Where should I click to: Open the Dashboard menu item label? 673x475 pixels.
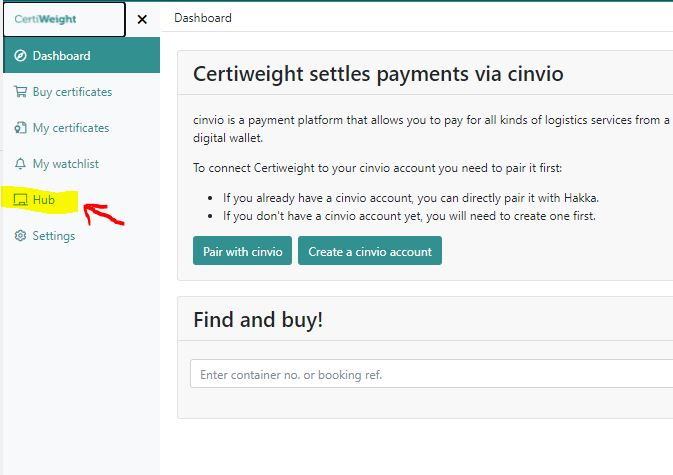click(x=61, y=56)
